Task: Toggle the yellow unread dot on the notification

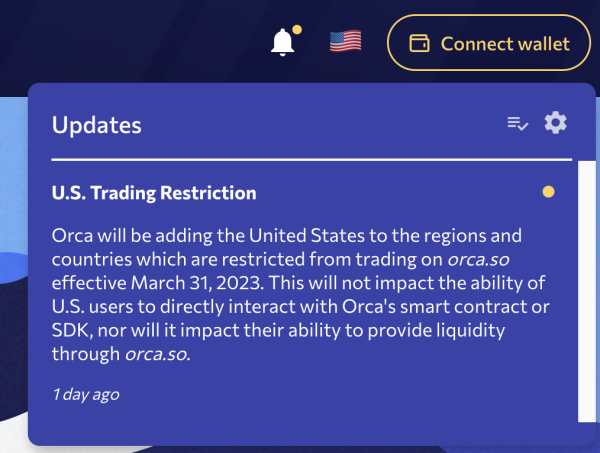Action: coord(548,192)
